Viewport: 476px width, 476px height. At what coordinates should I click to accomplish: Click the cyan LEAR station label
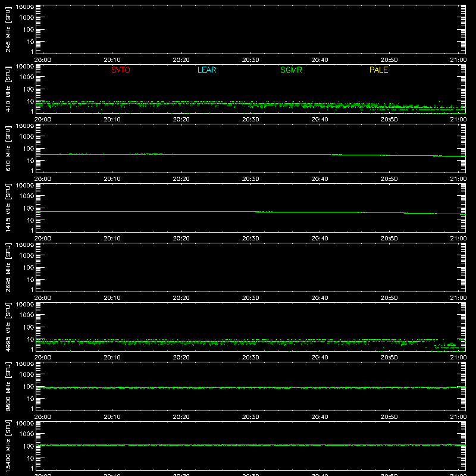(x=206, y=70)
